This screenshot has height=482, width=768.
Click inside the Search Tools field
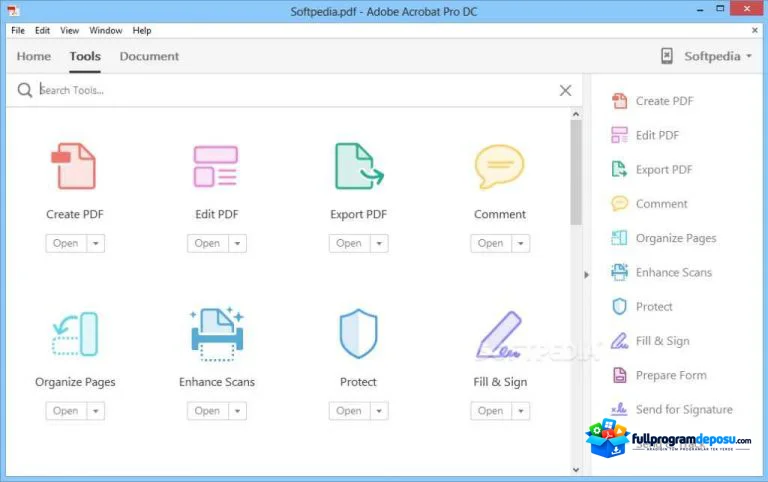(296, 90)
